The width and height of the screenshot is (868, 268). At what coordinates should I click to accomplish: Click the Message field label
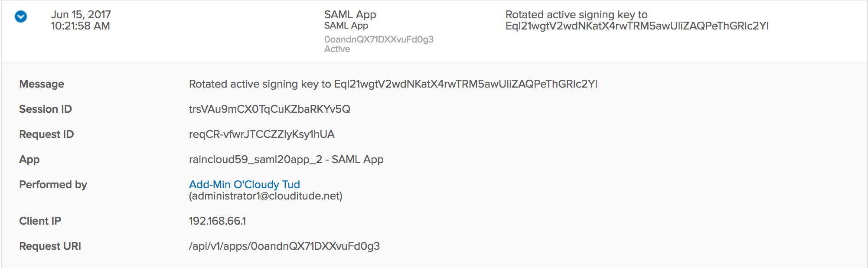42,84
